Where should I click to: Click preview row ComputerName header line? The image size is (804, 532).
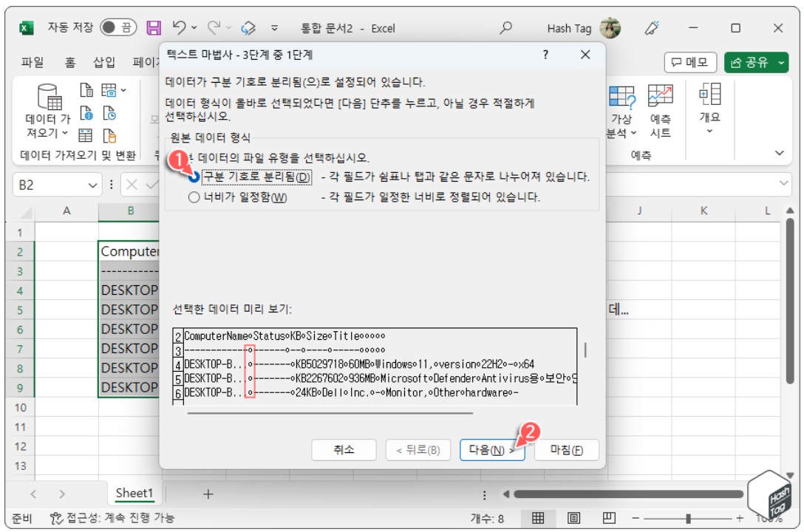285,336
